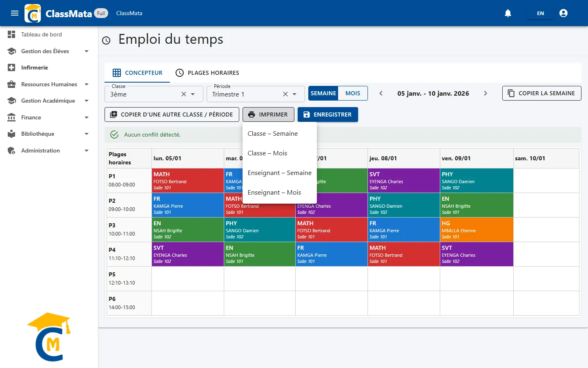
Task: Expand Finance menu
Action: pos(49,117)
